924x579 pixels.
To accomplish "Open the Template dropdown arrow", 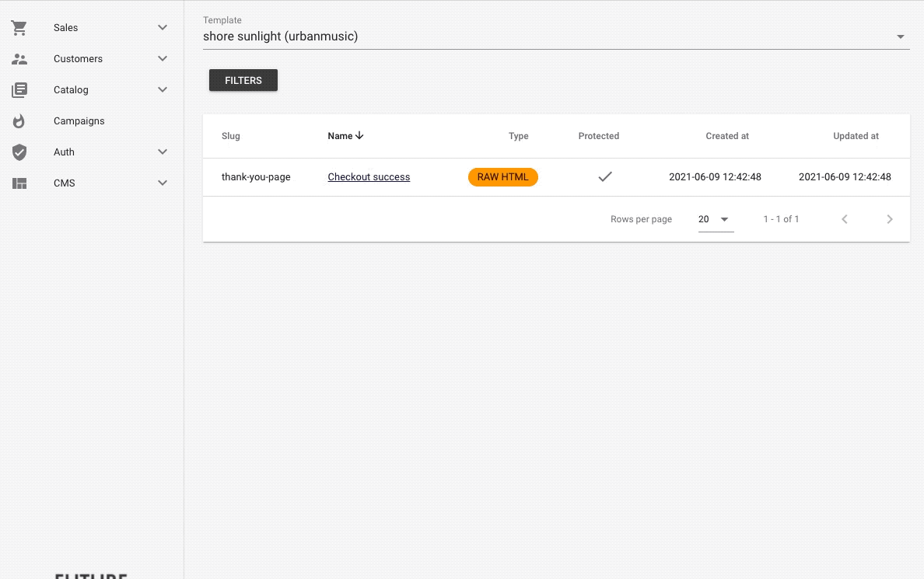I will pyautogui.click(x=901, y=37).
